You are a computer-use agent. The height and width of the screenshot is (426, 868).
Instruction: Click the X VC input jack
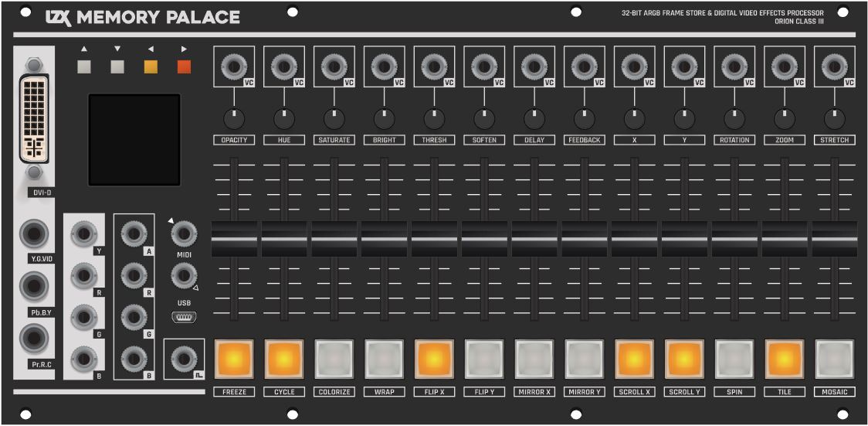[634, 67]
